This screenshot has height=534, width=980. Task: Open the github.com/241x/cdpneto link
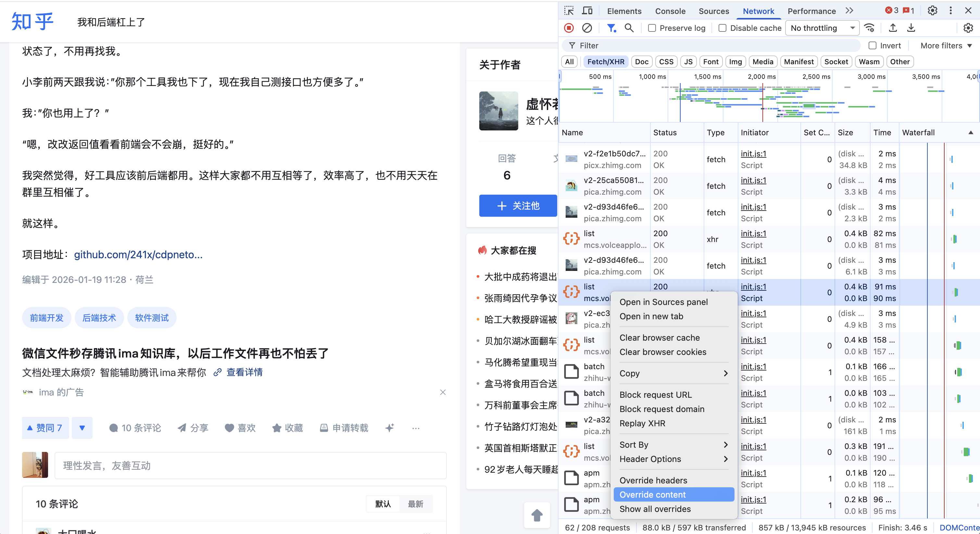click(x=138, y=254)
